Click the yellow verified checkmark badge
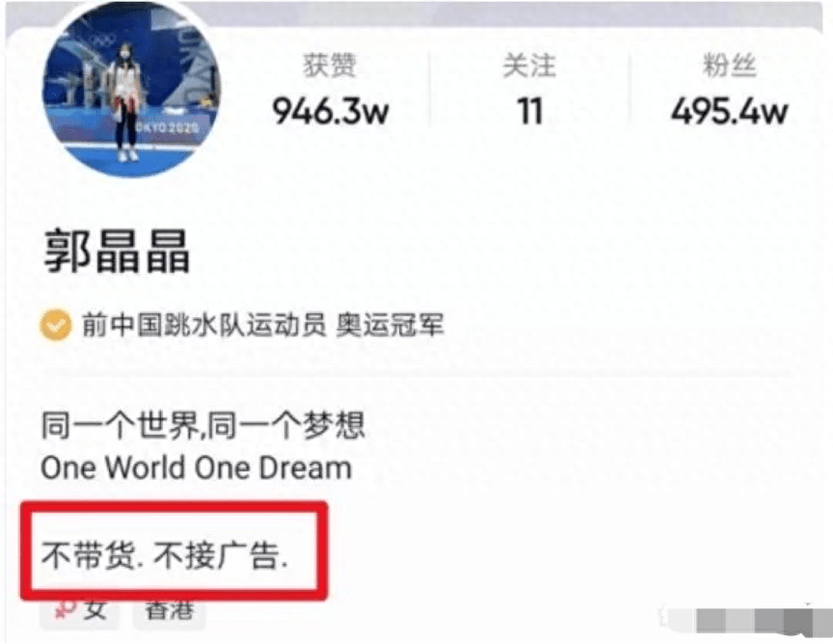833x644 pixels. 56,325
